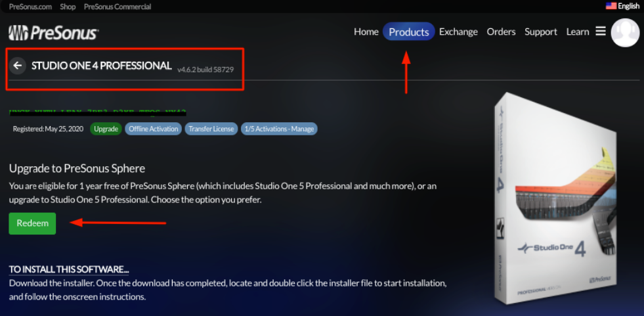Open the PreSonus Commercial link
Screen dimensions: 644x316
(x=118, y=7)
